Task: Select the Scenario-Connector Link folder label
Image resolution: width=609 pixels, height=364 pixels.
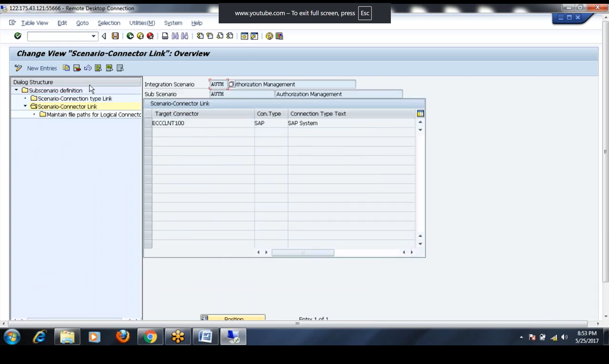Action: point(67,106)
